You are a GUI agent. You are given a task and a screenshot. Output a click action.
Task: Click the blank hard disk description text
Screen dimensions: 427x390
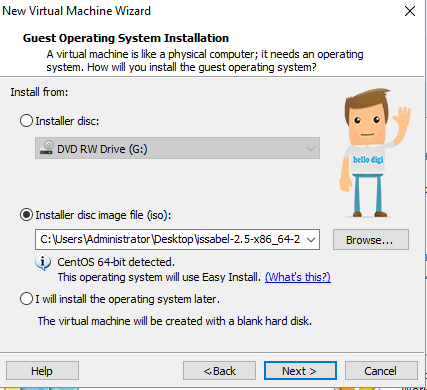point(175,321)
